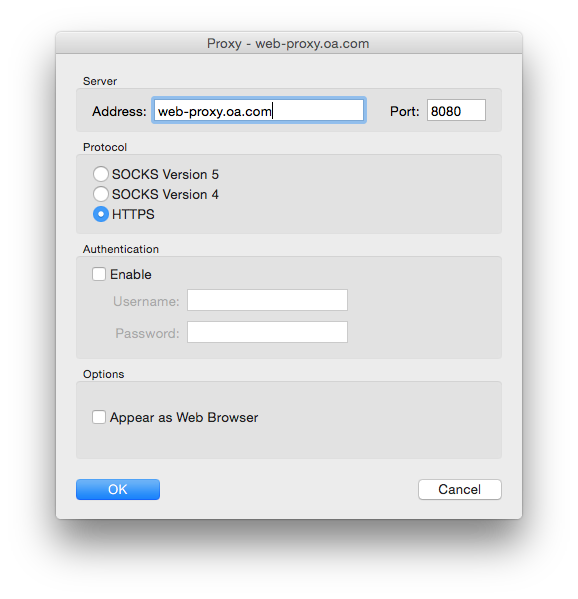Click the Authentication section heading
The image size is (578, 599).
121,249
